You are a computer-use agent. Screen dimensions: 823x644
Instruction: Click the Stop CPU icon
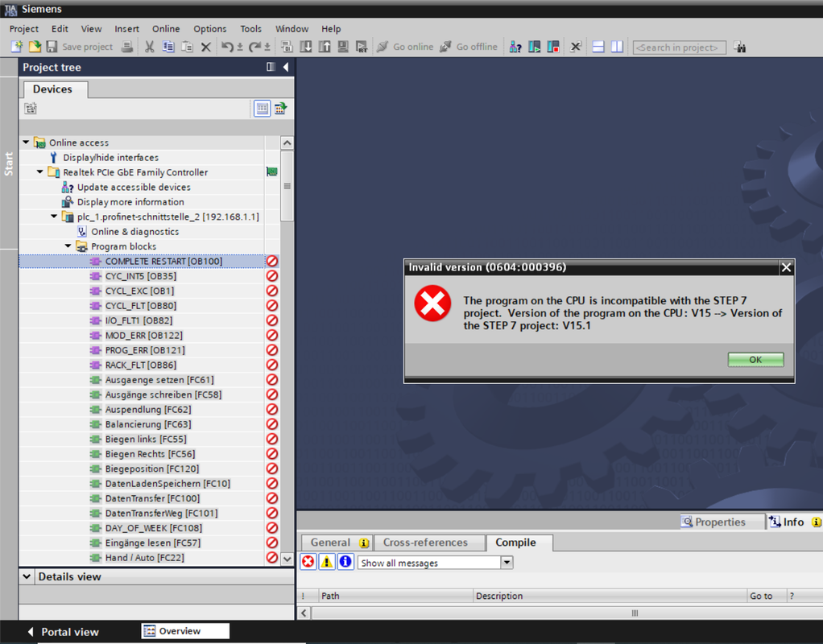click(553, 47)
